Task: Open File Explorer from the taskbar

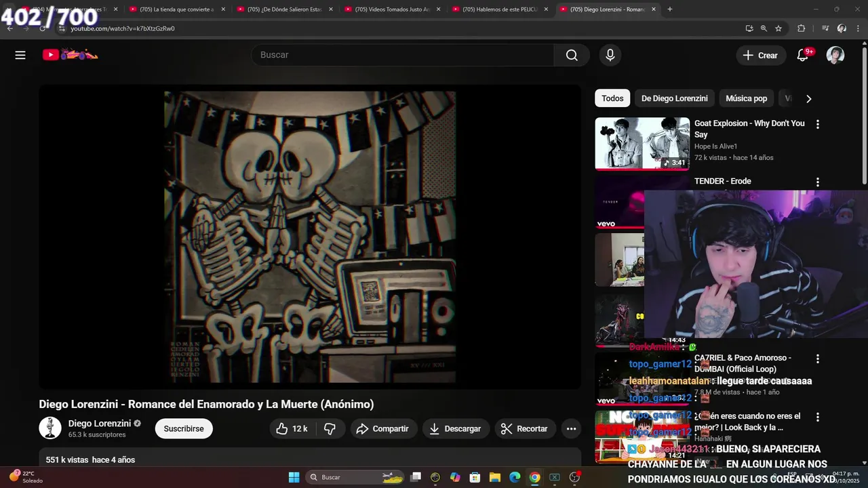Action: pyautogui.click(x=495, y=477)
